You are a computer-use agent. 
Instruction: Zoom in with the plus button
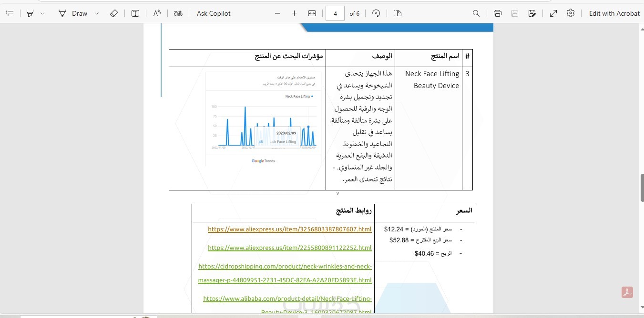(294, 13)
